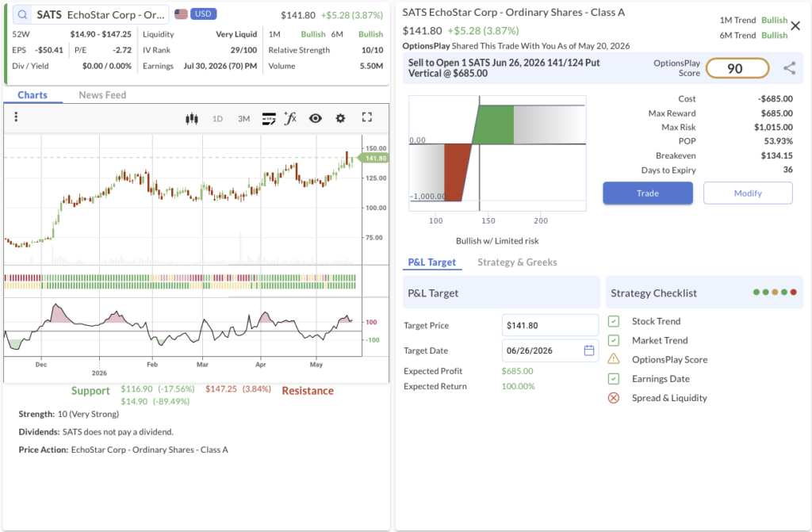Select the 1D chart interval dropdown

point(217,119)
